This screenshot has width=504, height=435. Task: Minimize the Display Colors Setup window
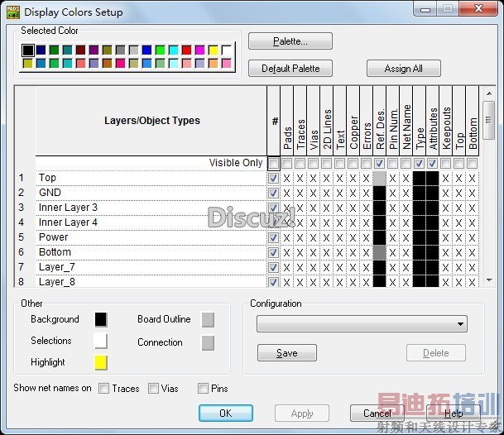(x=425, y=8)
